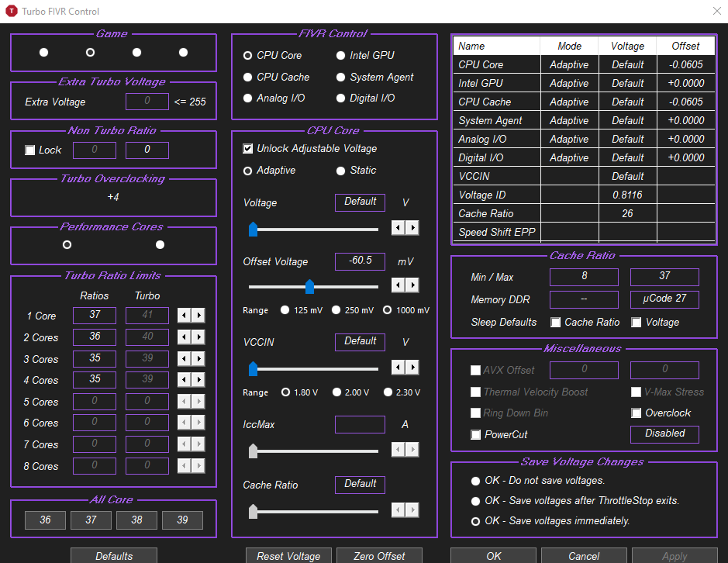
Task: Select first Game profile radio button
Action: click(43, 53)
